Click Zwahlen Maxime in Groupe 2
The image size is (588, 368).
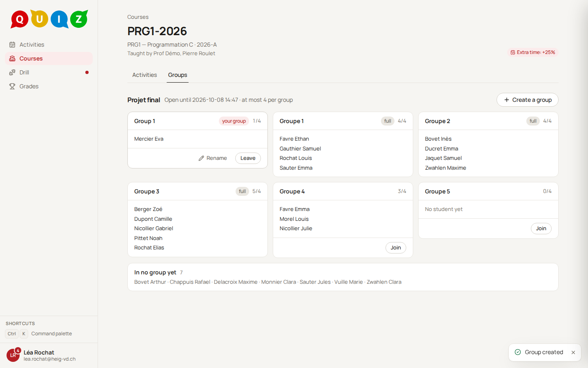click(445, 168)
